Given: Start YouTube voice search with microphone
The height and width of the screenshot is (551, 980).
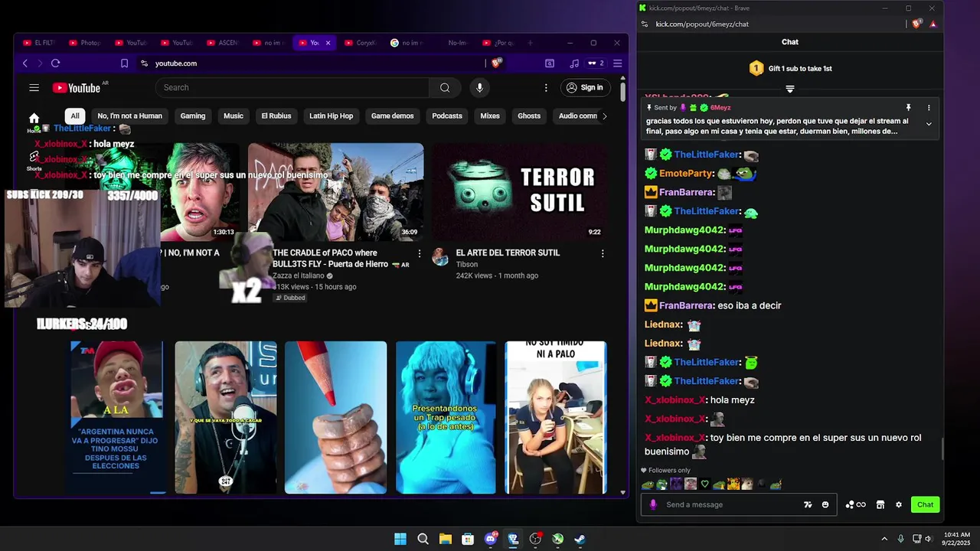Looking at the screenshot, I should pyautogui.click(x=480, y=88).
